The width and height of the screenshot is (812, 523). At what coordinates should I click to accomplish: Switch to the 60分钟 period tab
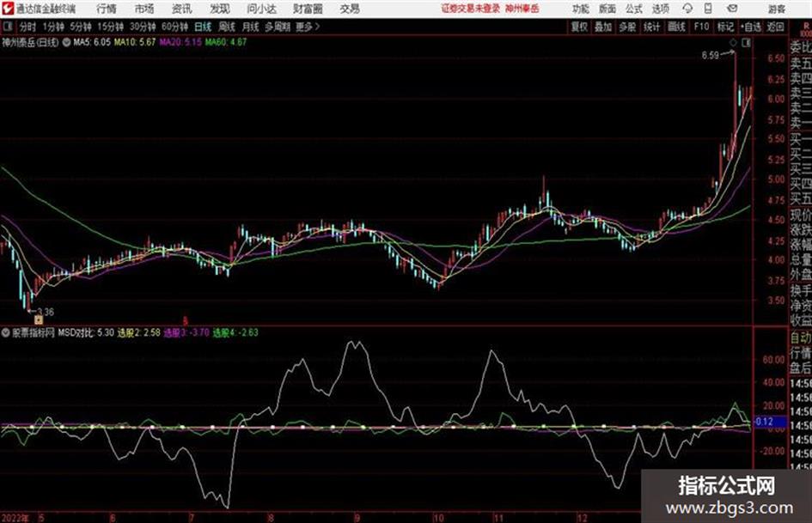click(174, 27)
